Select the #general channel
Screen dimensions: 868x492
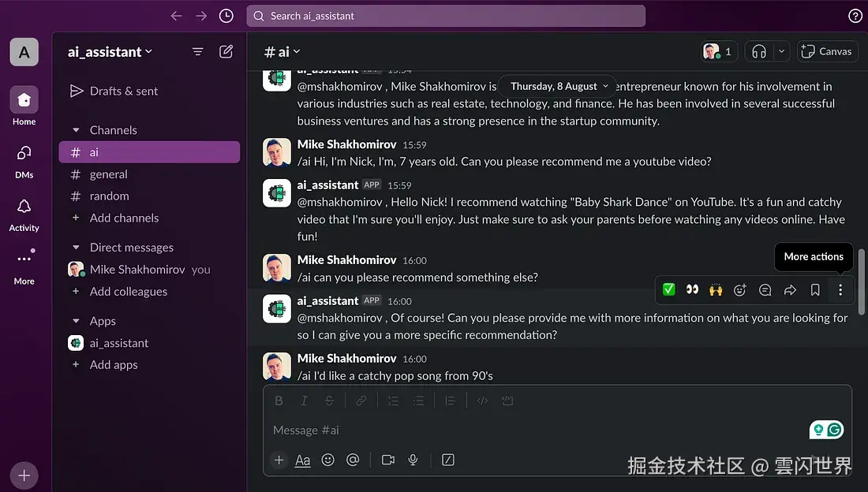click(149, 174)
